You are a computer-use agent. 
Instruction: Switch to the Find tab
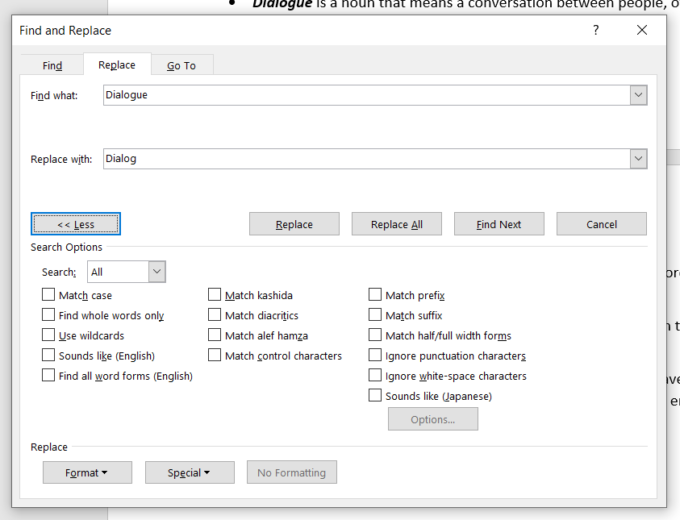(x=52, y=65)
